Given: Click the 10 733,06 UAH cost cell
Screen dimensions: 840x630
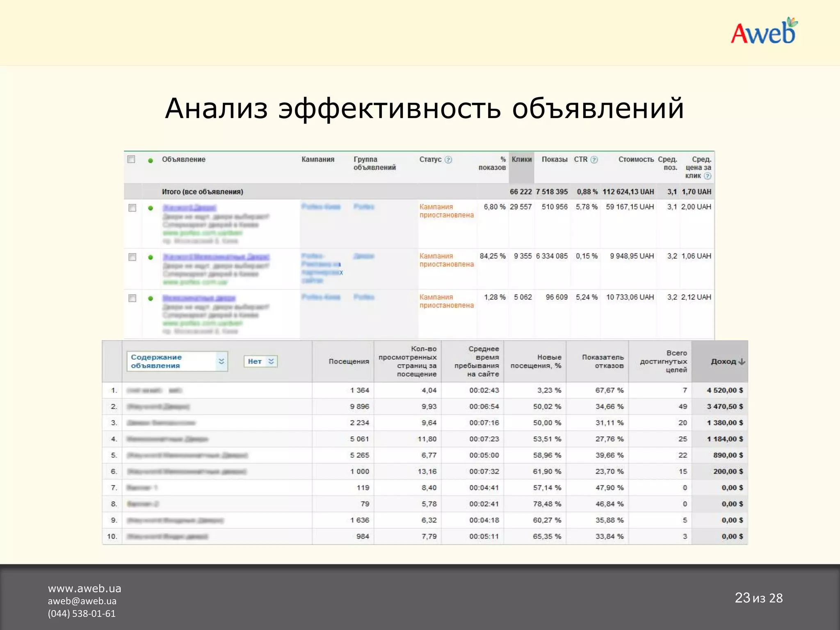Looking at the screenshot, I should 630,297.
